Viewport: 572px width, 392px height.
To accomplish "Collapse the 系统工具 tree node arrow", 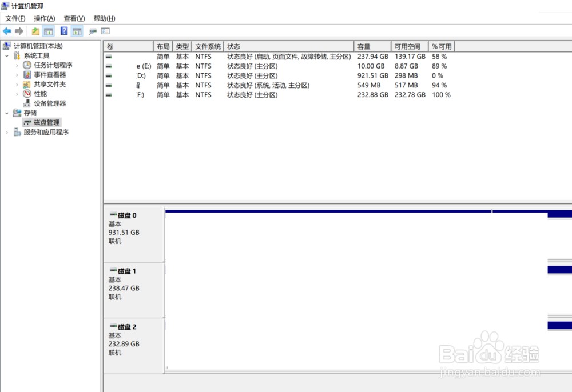I will pyautogui.click(x=7, y=56).
